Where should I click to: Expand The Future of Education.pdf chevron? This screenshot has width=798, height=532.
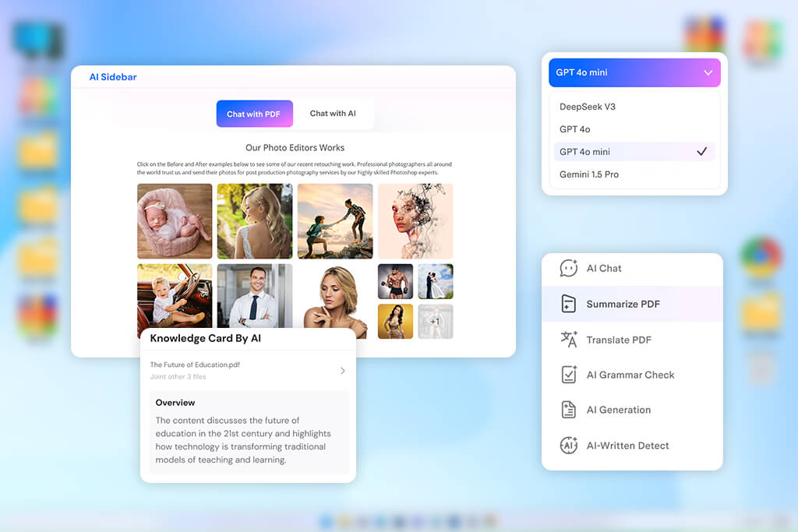[x=343, y=371]
